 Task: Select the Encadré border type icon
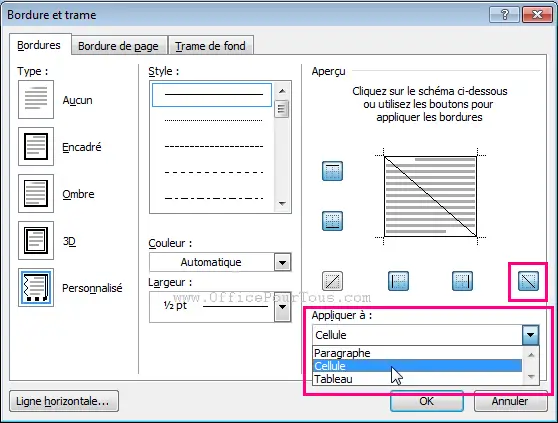[x=36, y=147]
